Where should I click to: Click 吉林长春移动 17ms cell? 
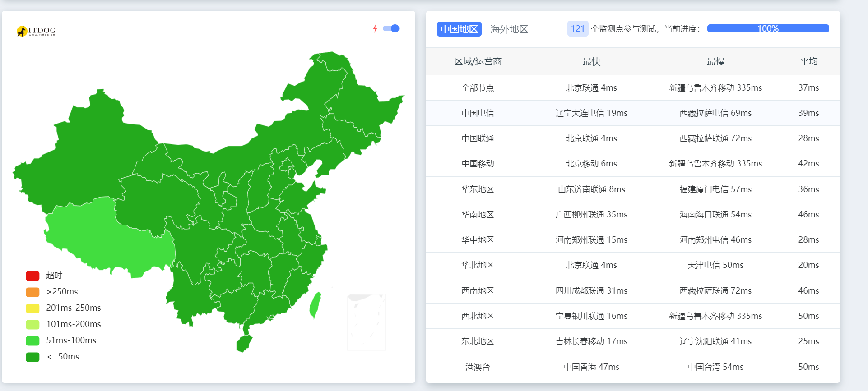click(x=591, y=341)
